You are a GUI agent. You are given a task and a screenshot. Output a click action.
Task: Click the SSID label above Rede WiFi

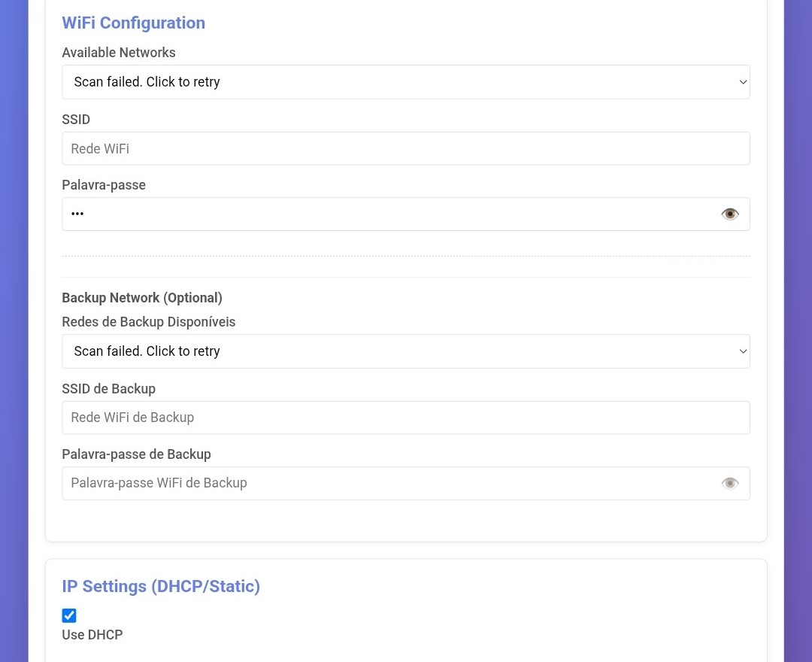[76, 120]
